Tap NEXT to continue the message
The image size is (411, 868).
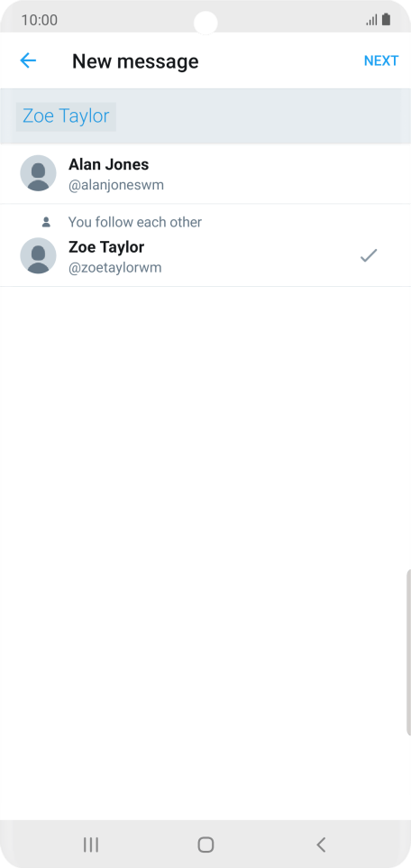pos(381,60)
